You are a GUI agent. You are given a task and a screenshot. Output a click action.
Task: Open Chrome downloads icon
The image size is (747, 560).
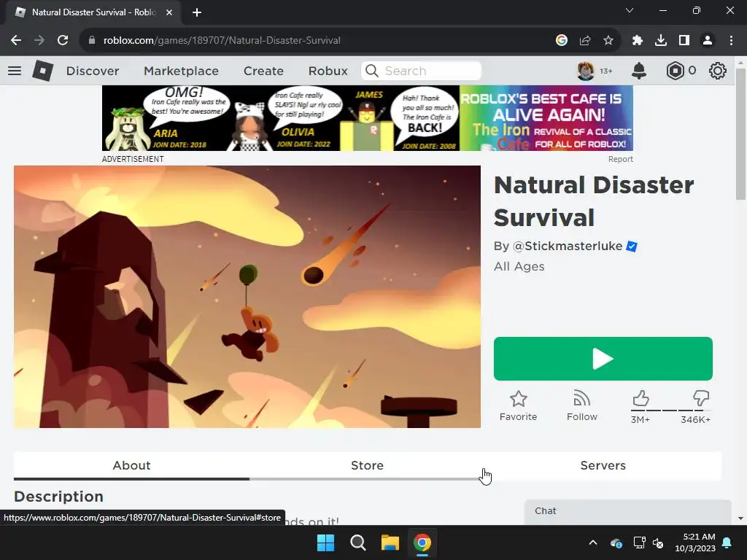661,41
